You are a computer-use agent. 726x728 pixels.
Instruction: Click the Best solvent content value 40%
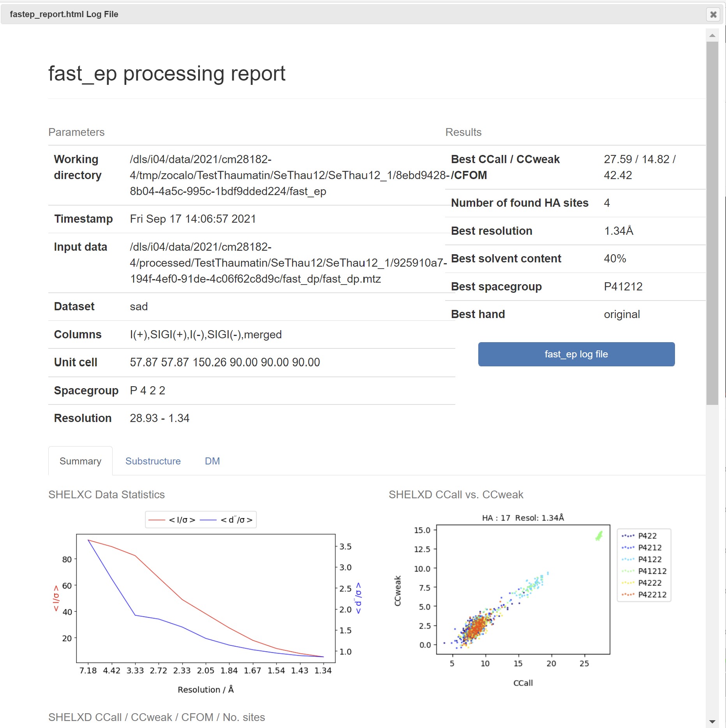[x=615, y=258]
